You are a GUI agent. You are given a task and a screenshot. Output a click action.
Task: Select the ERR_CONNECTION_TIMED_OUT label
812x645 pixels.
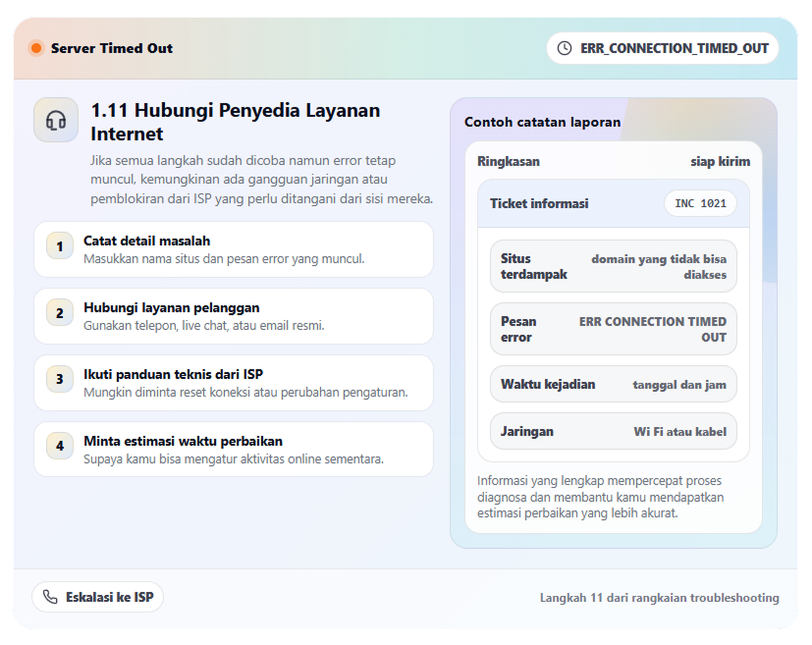coord(673,47)
